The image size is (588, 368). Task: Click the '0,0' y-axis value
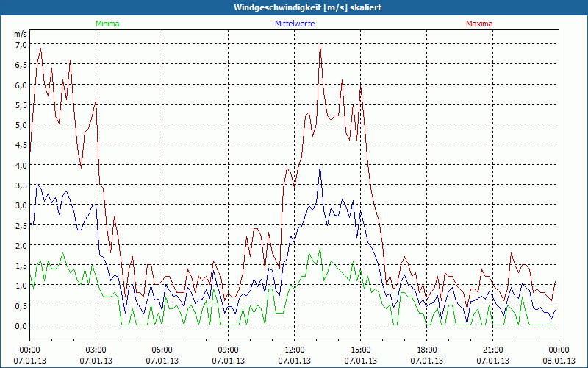click(21, 325)
